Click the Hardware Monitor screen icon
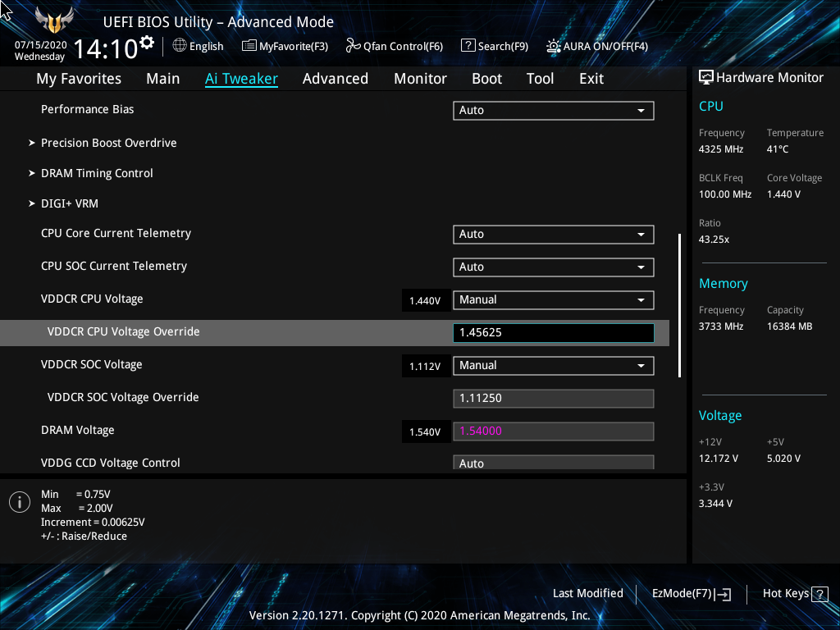 pyautogui.click(x=706, y=78)
